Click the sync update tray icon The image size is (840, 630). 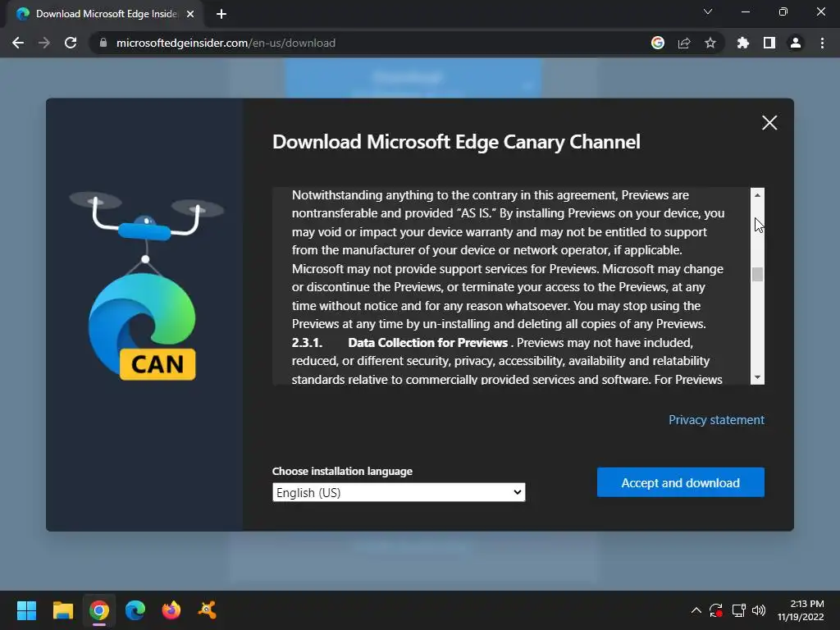pyautogui.click(x=716, y=610)
